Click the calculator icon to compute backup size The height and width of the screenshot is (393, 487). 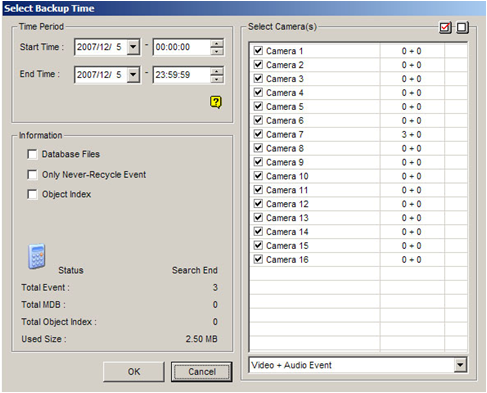coord(37,256)
